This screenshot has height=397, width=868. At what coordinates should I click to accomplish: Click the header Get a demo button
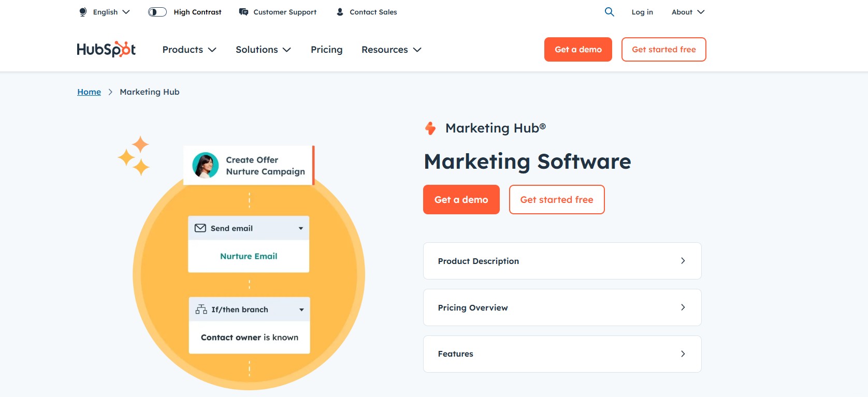578,49
